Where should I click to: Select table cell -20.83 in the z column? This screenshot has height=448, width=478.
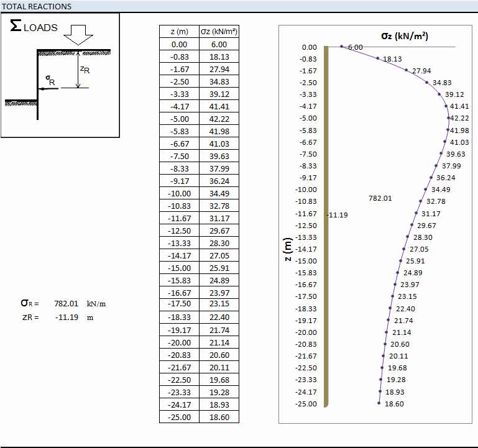(179, 355)
